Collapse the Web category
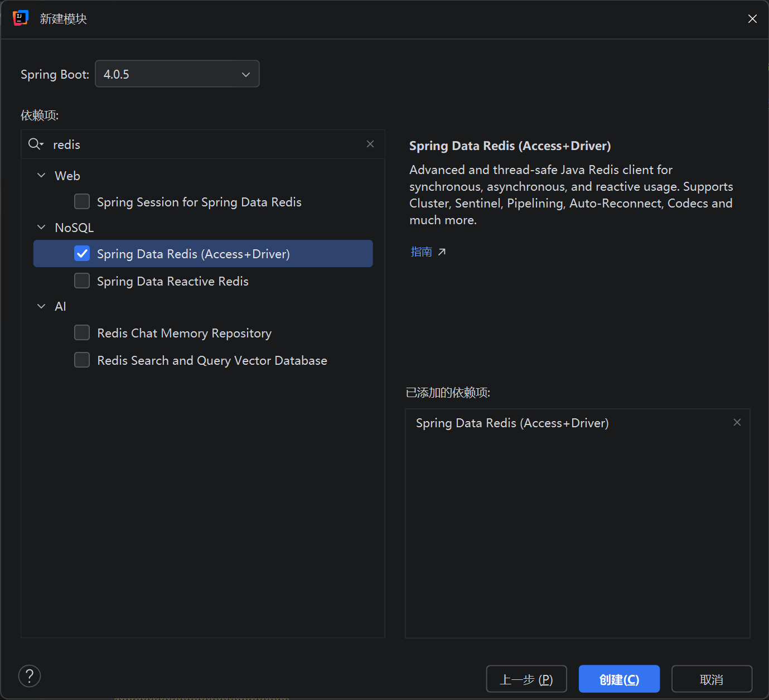The image size is (769, 700). tap(41, 175)
